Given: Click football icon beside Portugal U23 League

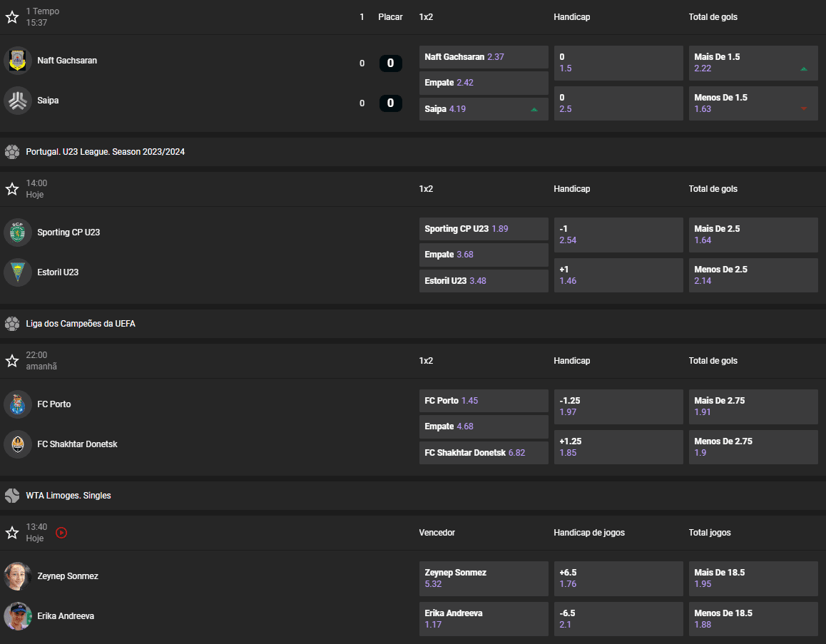Looking at the screenshot, I should (12, 152).
